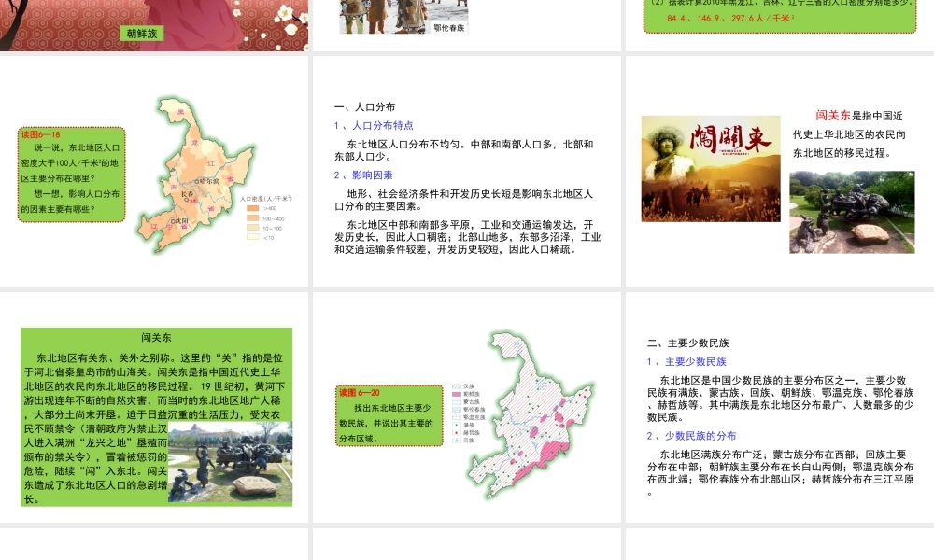Click paragraph starting 东北地区满族分布广泛
The width and height of the screenshot is (934, 560).
pos(780,473)
